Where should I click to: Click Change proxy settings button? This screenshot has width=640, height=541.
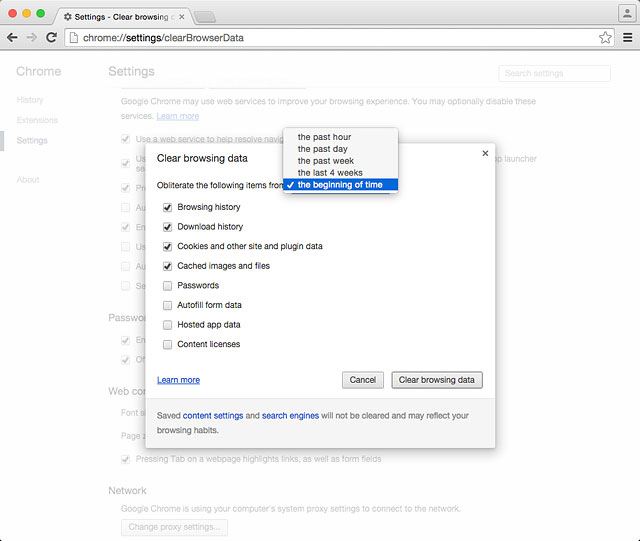pyautogui.click(x=174, y=527)
